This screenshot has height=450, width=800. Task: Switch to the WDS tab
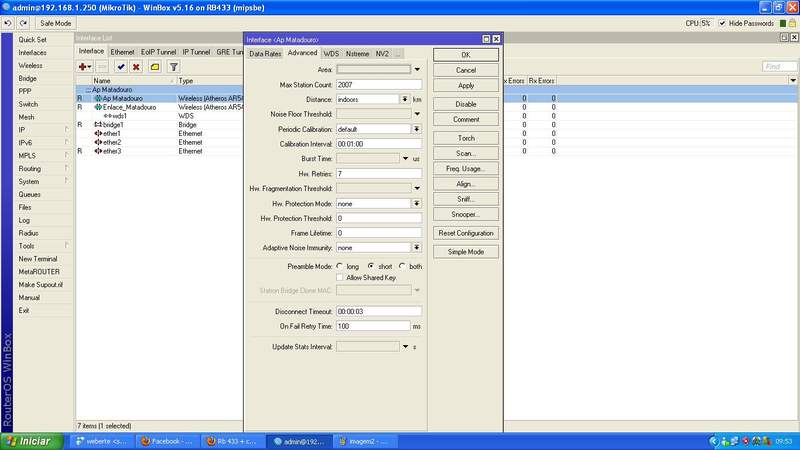(331, 54)
